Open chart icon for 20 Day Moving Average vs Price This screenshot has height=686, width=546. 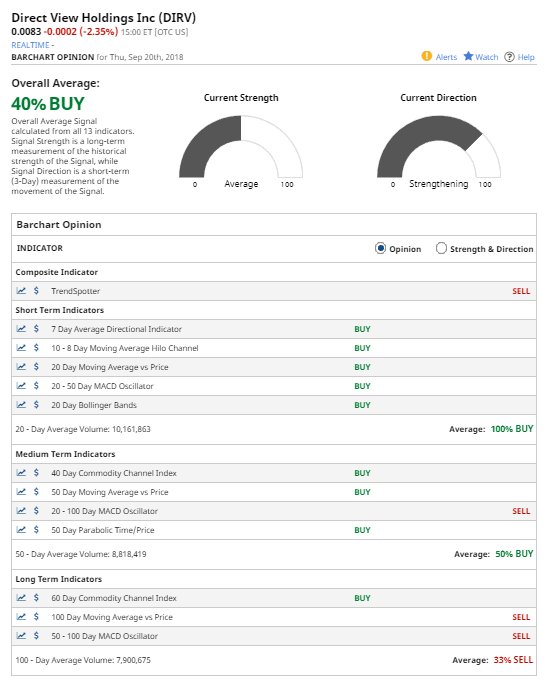[21, 367]
